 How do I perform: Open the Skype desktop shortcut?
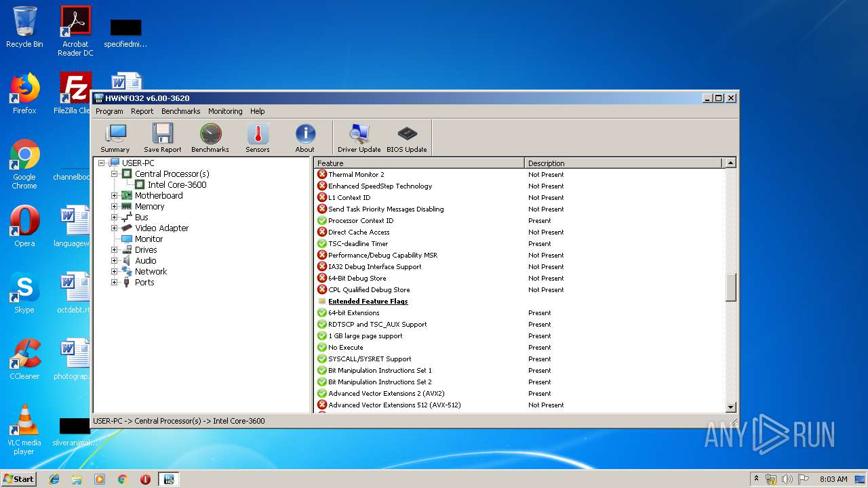(x=24, y=293)
